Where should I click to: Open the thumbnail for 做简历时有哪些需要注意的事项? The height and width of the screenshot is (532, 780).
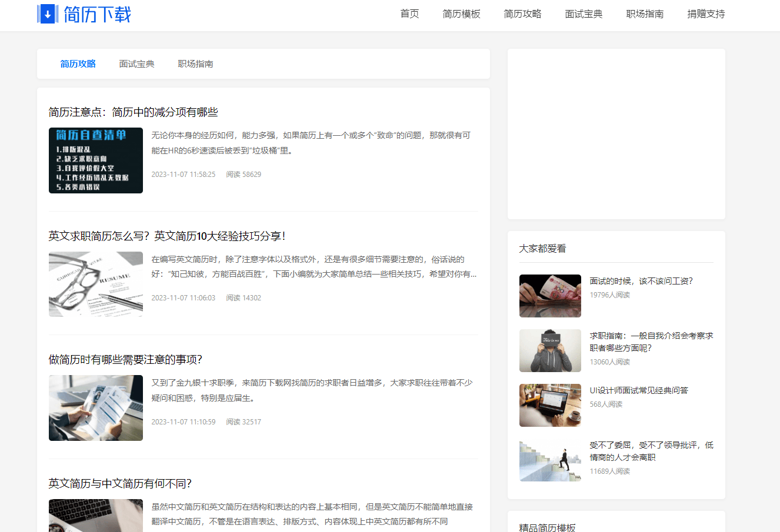95,407
